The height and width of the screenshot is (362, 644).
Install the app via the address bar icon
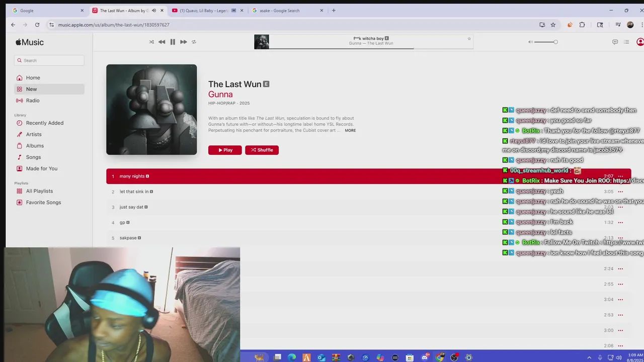542,25
